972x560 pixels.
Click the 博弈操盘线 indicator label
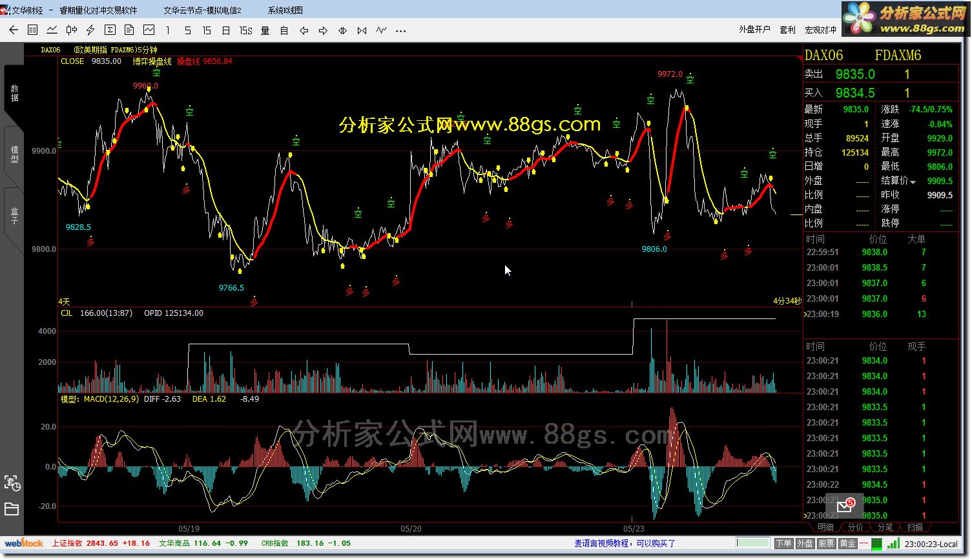pyautogui.click(x=152, y=61)
